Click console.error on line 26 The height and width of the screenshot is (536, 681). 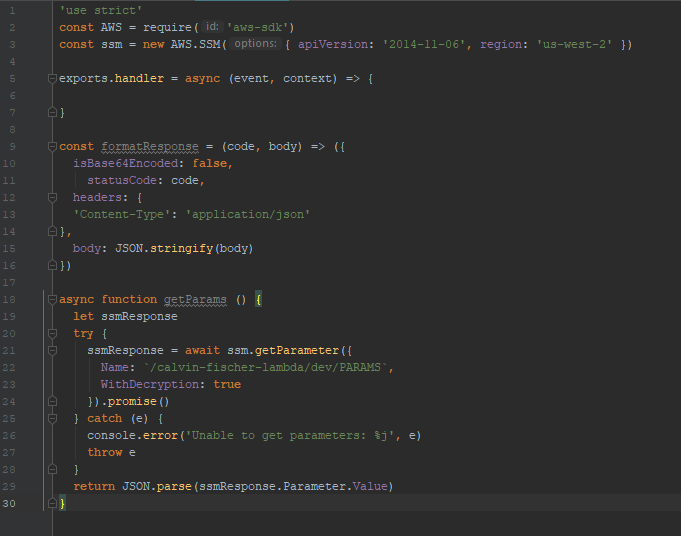(132, 436)
